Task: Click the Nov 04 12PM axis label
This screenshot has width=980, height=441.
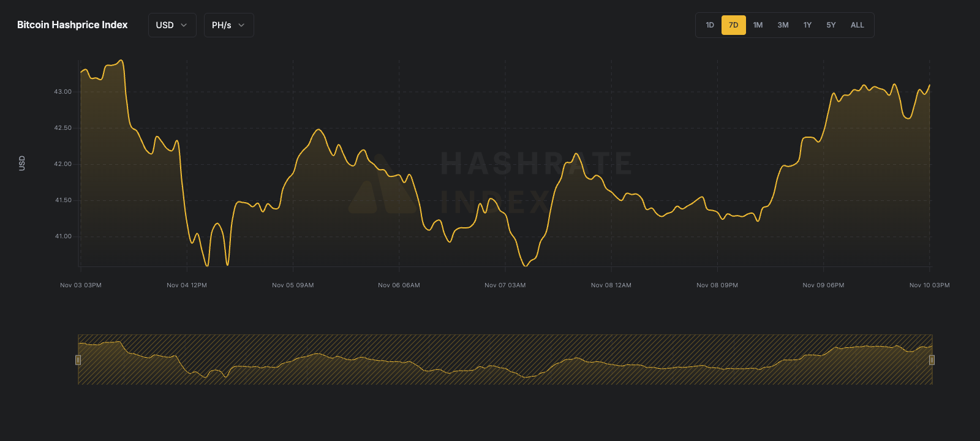Action: pyautogui.click(x=187, y=285)
